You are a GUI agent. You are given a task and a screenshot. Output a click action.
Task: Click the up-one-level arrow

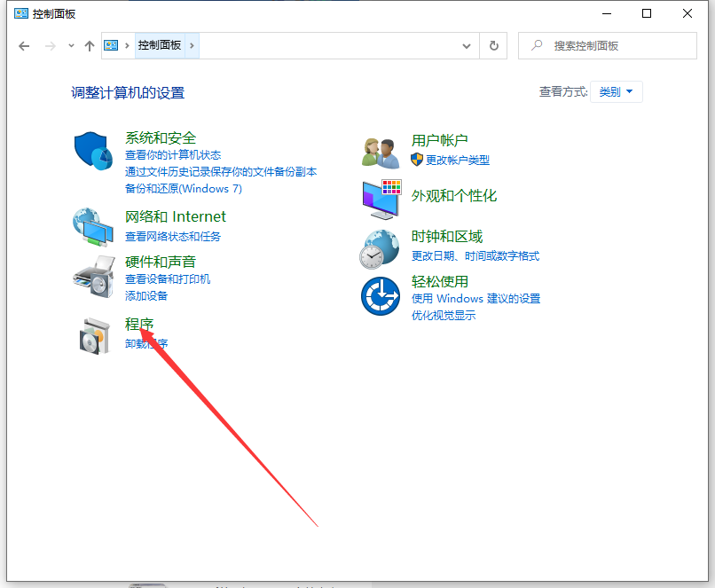click(x=89, y=45)
